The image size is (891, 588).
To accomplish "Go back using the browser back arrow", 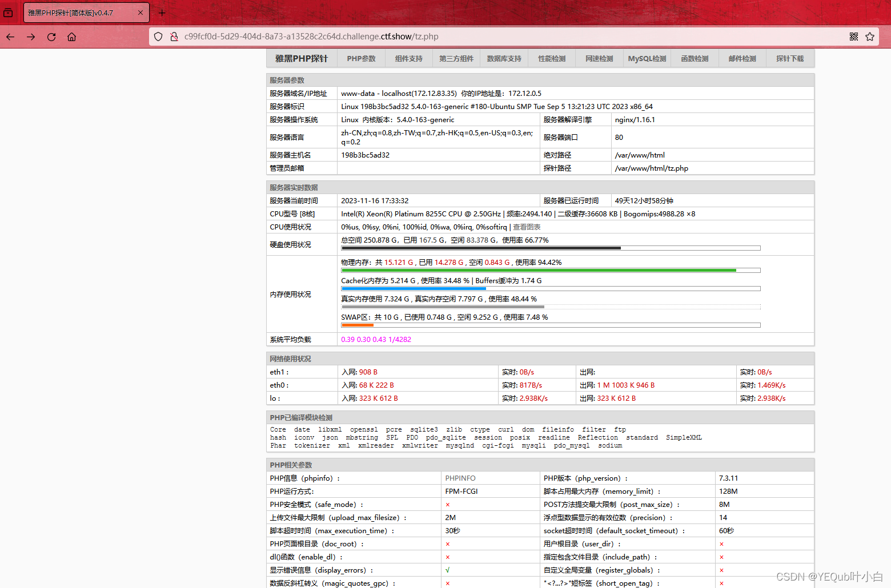I will point(10,37).
